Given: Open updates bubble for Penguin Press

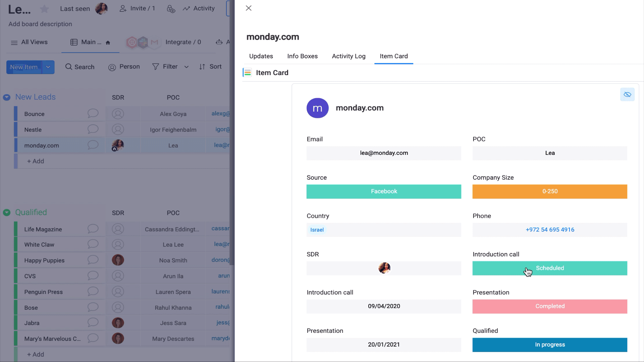Looking at the screenshot, I should [x=93, y=291].
